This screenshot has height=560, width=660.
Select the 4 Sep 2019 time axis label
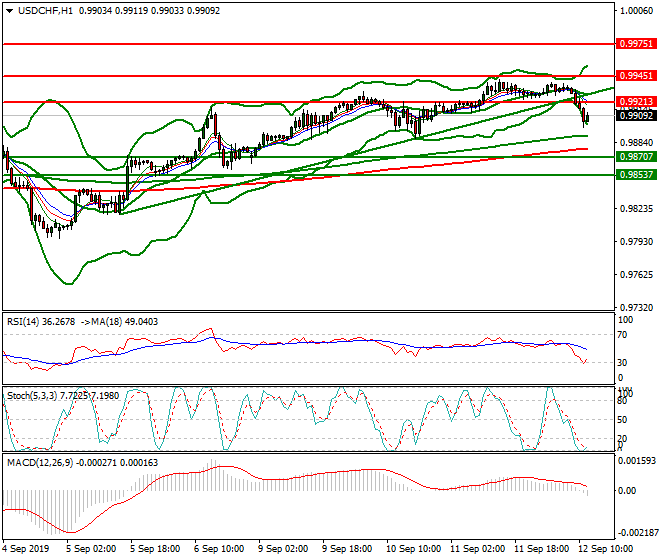(26, 549)
